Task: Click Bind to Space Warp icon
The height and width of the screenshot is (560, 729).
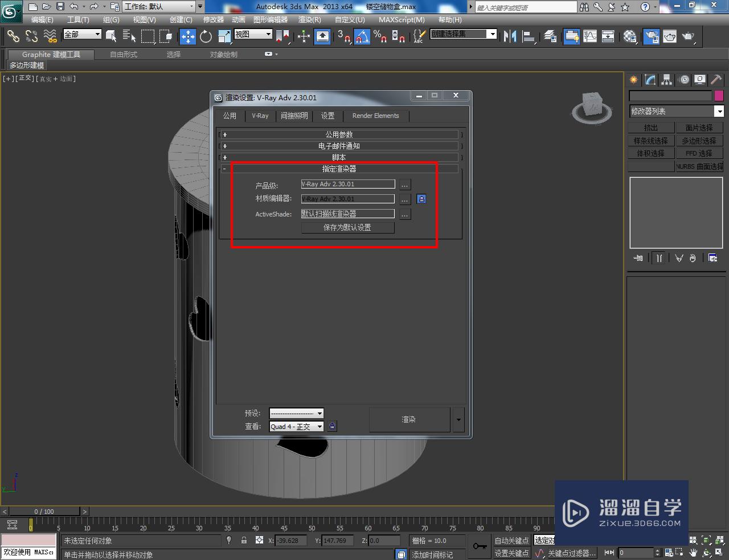Action: pyautogui.click(x=50, y=36)
